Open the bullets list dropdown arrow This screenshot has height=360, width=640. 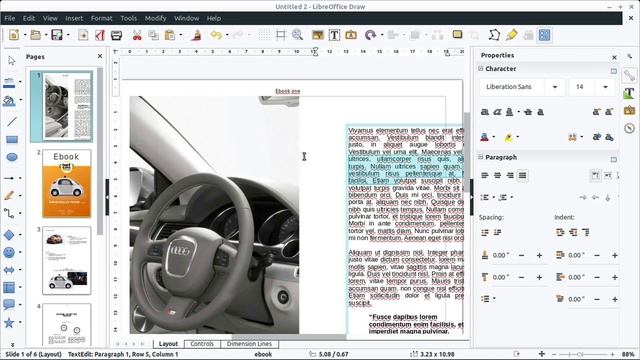click(x=493, y=198)
